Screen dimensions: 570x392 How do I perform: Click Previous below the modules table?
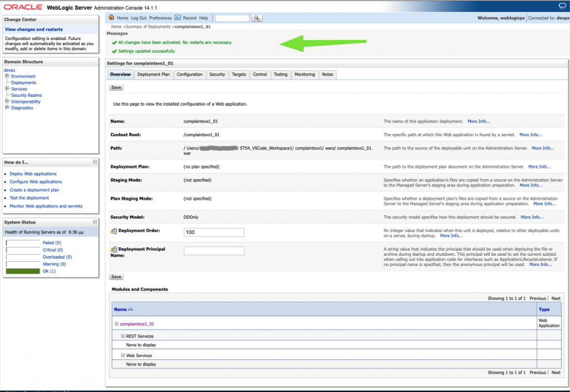(538, 373)
